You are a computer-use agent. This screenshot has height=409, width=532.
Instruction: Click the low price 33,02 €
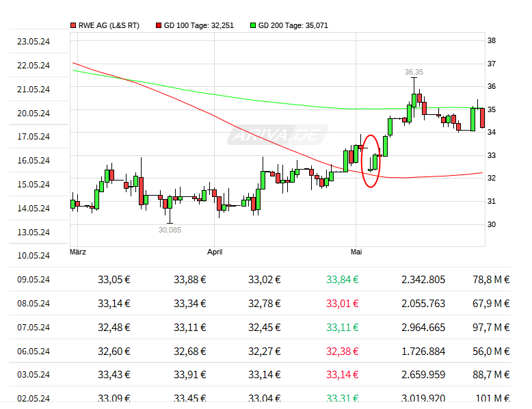click(265, 279)
